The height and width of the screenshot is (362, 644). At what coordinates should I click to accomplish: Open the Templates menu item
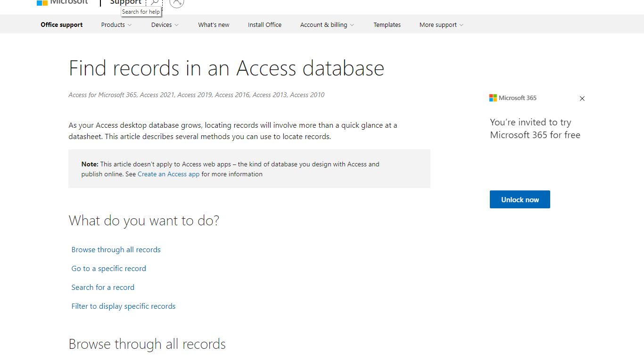(387, 25)
